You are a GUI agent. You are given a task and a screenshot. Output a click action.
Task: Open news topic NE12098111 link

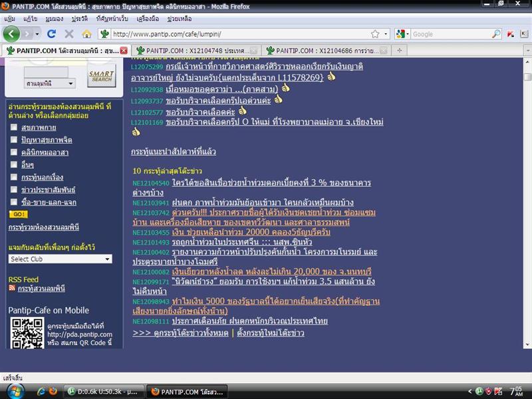[250, 321]
